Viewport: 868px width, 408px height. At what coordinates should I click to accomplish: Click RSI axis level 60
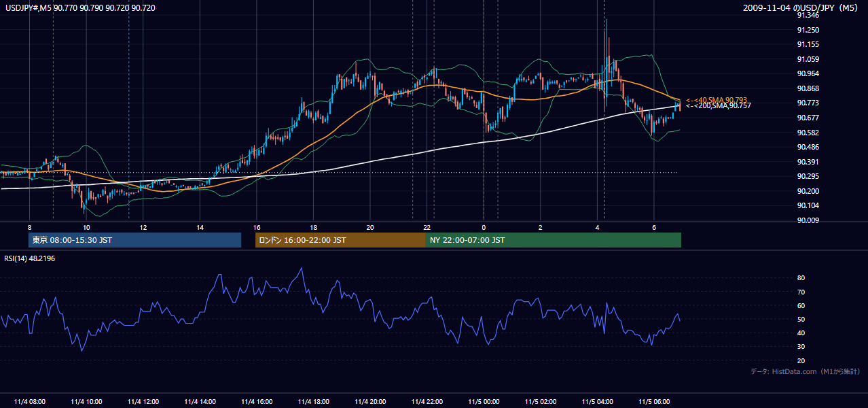coord(801,306)
